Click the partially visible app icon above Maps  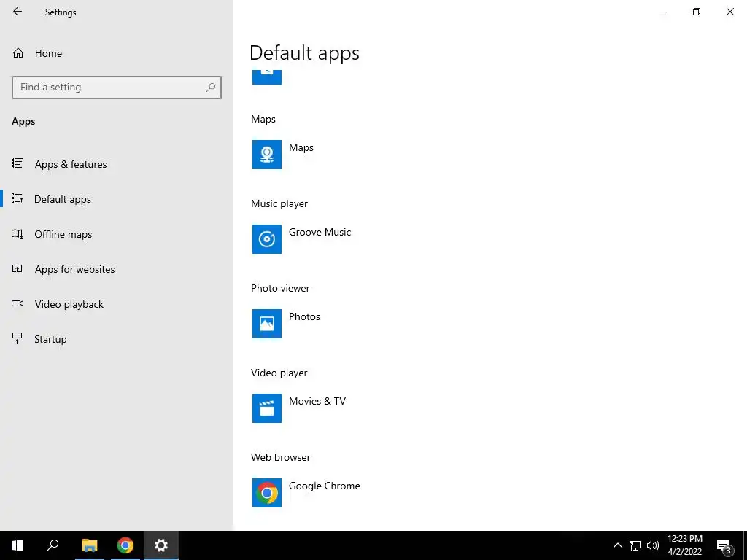pyautogui.click(x=267, y=77)
